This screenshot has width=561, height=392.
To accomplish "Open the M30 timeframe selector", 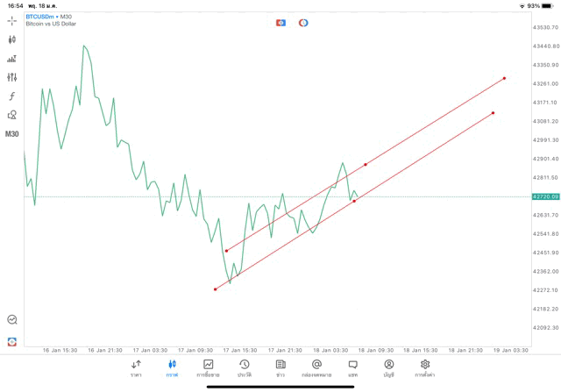I will [12, 134].
